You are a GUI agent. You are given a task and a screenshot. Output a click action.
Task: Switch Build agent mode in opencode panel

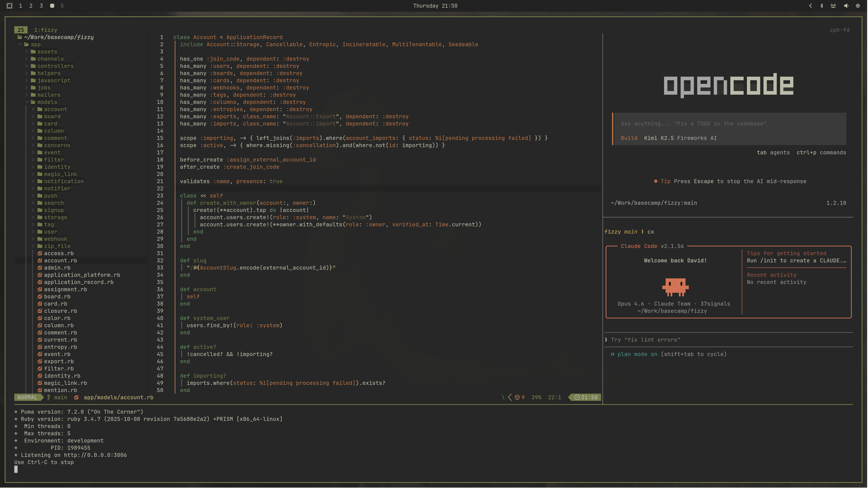click(629, 138)
